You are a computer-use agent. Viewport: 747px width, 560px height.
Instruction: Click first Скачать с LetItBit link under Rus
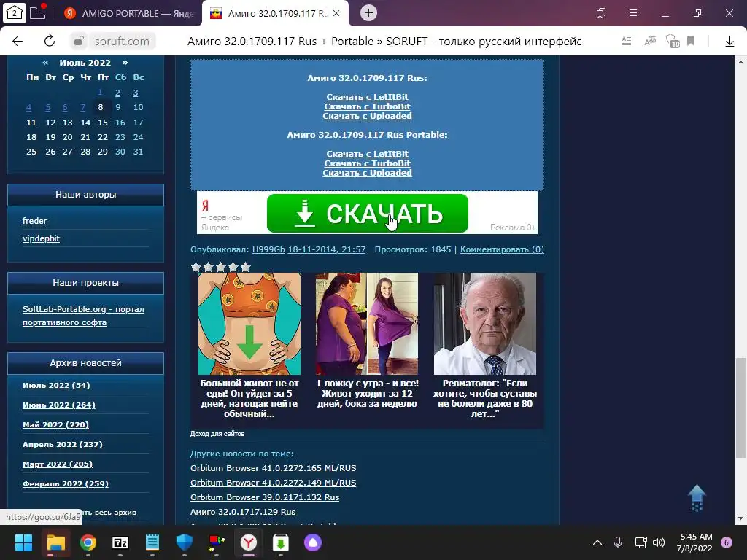[368, 97]
